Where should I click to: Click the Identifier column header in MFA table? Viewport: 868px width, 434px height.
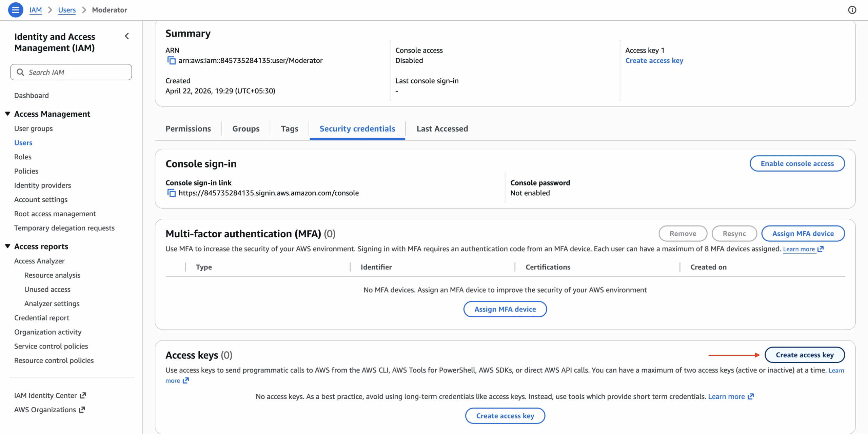pos(376,267)
